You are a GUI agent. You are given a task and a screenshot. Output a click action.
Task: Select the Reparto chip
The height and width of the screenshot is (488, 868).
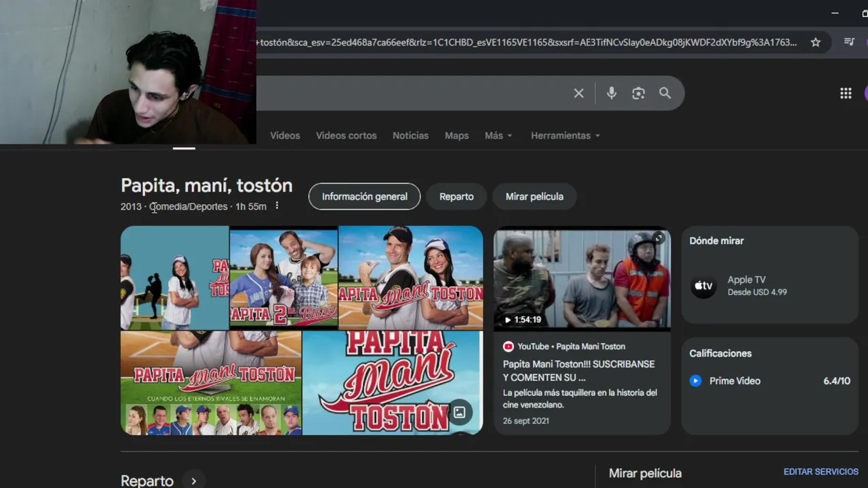(x=456, y=197)
